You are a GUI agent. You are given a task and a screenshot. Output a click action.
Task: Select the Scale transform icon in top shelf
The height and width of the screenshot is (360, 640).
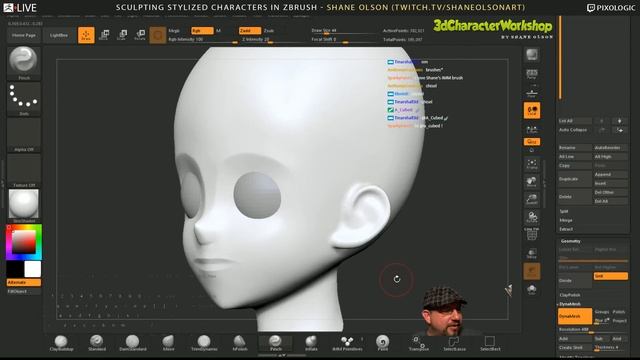click(122, 35)
